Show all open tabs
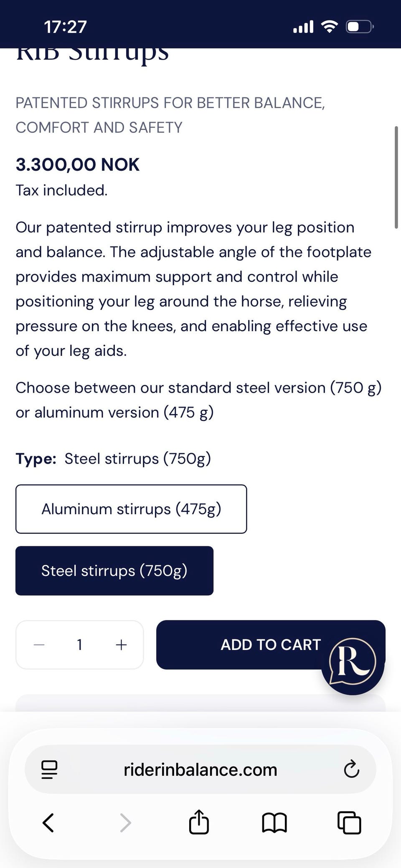The height and width of the screenshot is (868, 401). pos(349,822)
